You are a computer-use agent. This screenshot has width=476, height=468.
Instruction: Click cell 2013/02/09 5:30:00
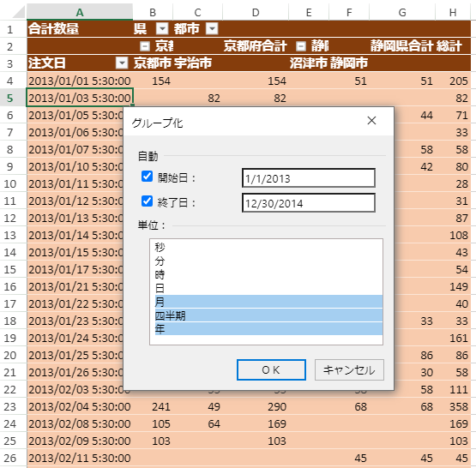(x=80, y=441)
